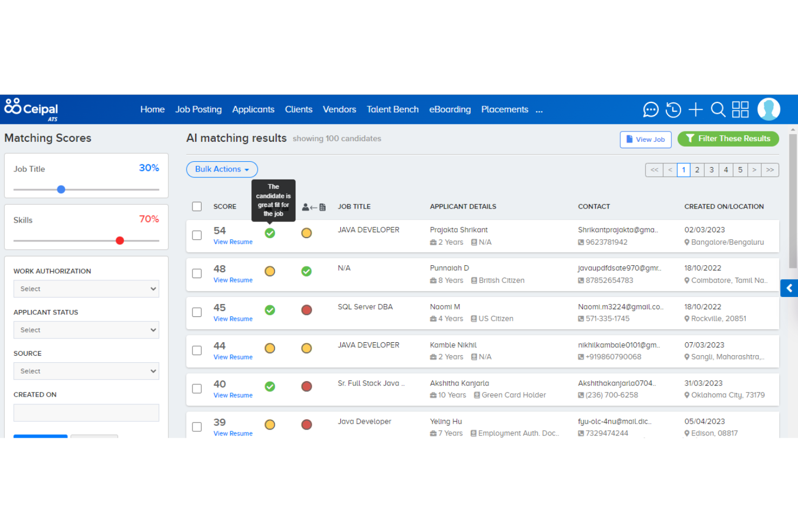798x532 pixels.
Task: Open the Talent Bench menu
Action: pyautogui.click(x=393, y=109)
